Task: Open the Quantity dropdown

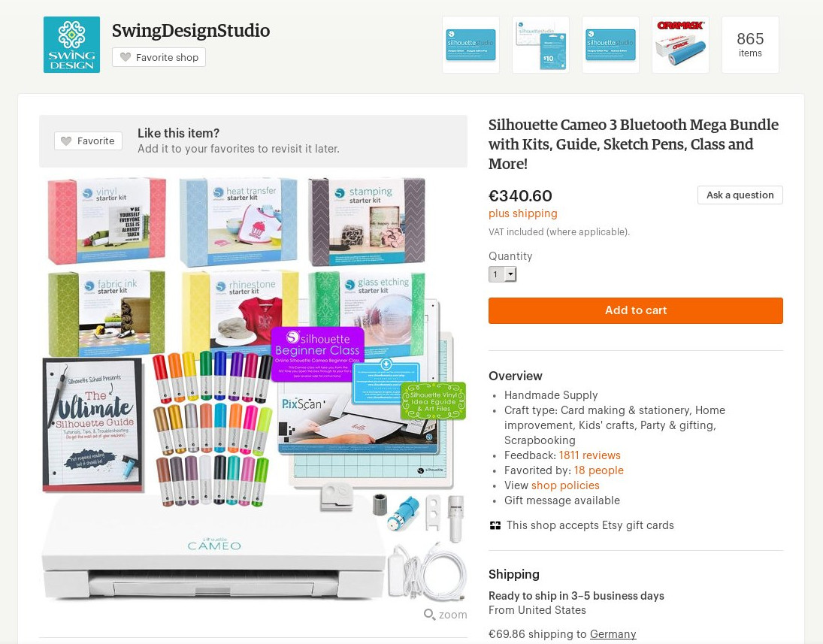Action: coord(502,274)
